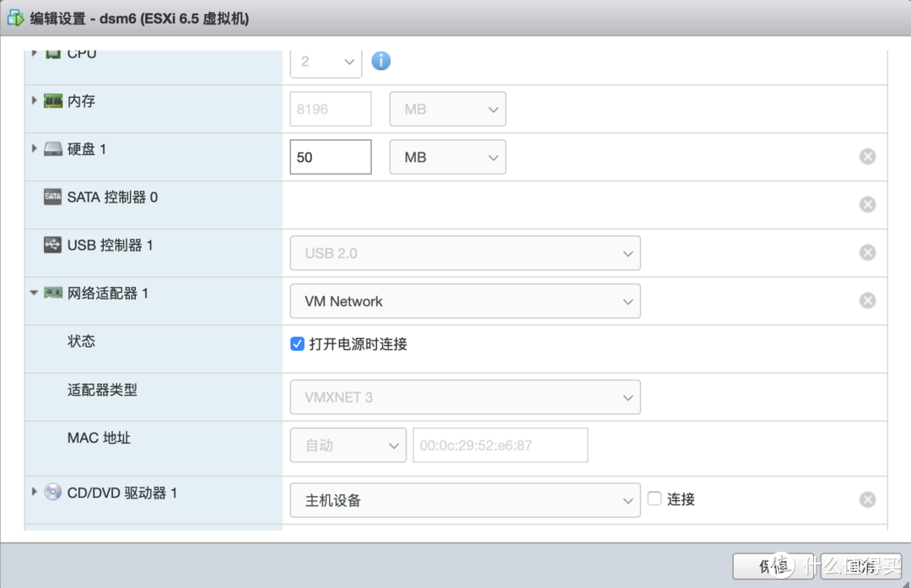Open the CPU count dropdown

(326, 62)
